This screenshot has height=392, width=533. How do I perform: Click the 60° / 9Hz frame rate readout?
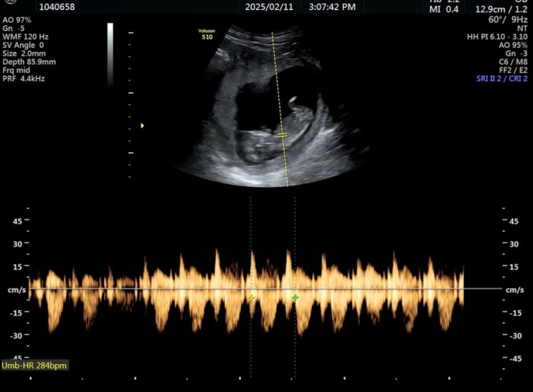[508, 19]
